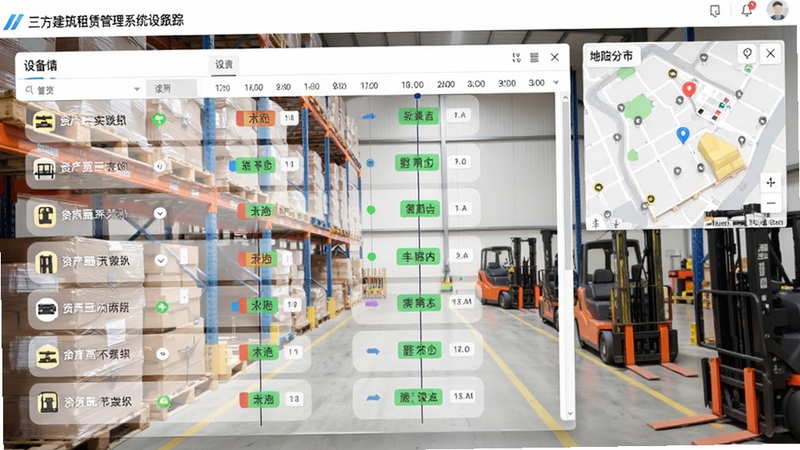800x450 pixels.
Task: Click the first asset row's yellow equipment icon
Action: click(x=44, y=122)
